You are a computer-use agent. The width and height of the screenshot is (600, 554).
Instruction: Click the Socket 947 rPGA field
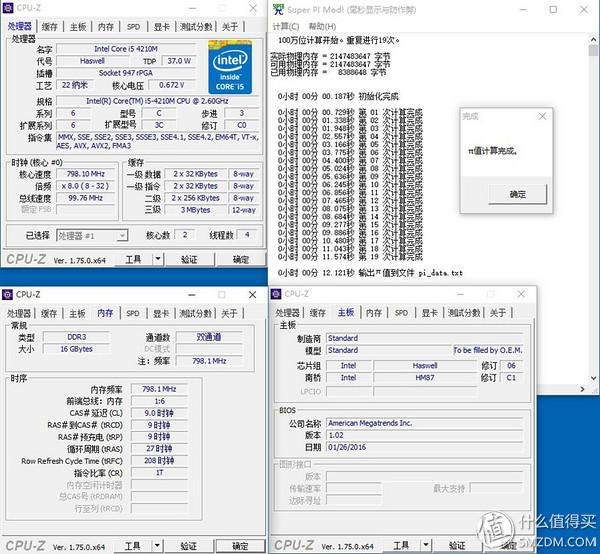point(126,73)
